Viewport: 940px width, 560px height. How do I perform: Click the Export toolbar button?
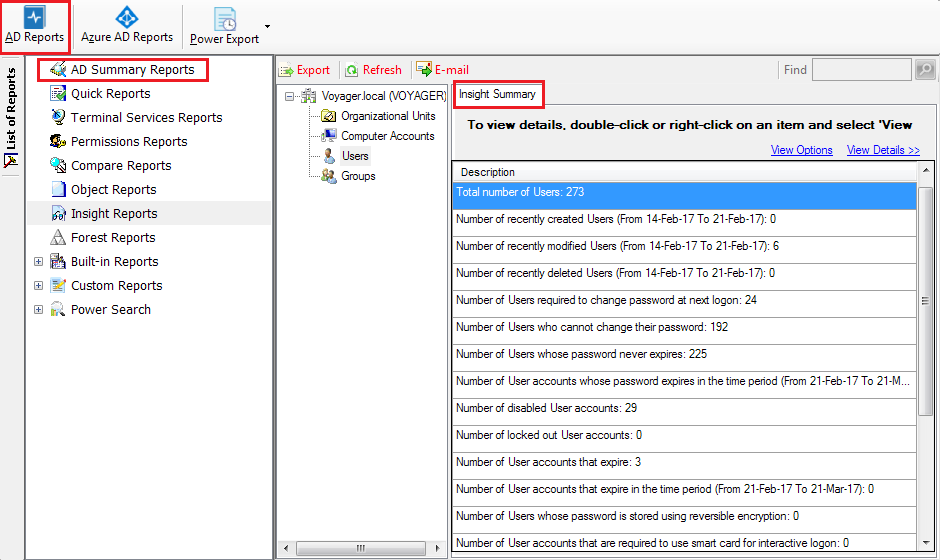[304, 70]
